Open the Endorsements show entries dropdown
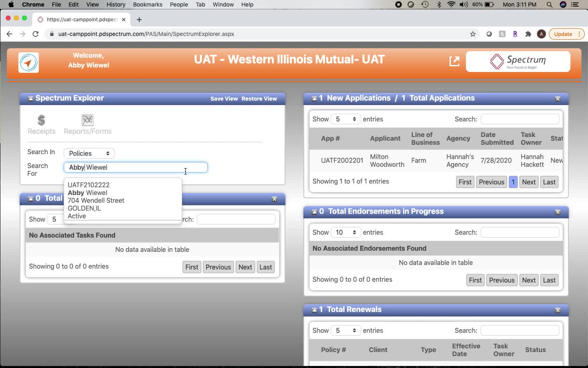 pyautogui.click(x=346, y=232)
